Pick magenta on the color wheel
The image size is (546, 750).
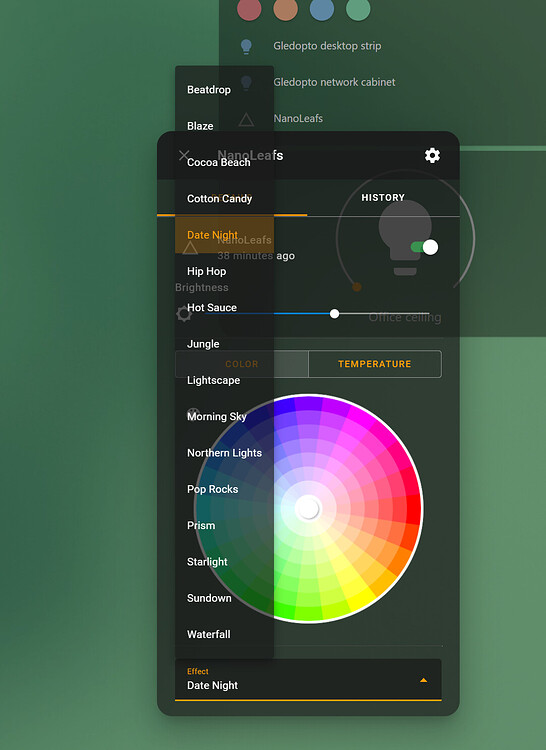[x=362, y=419]
